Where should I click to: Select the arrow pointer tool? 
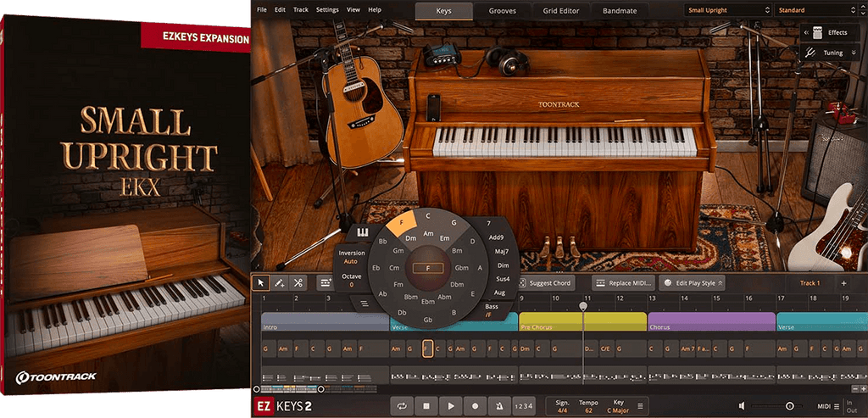click(x=261, y=283)
